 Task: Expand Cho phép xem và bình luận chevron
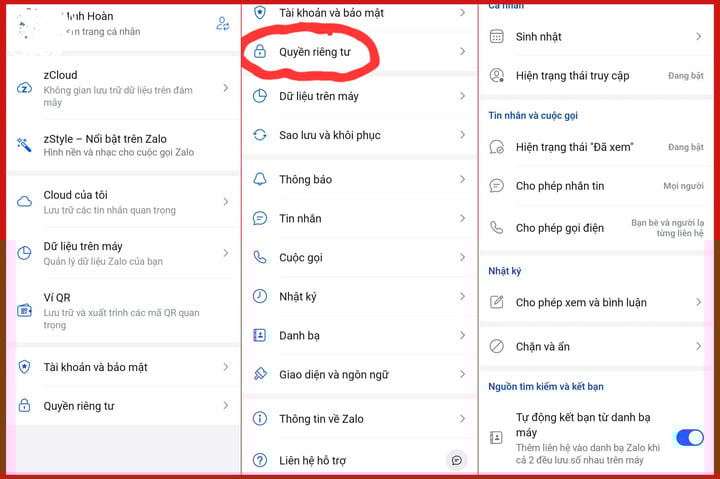[698, 302]
